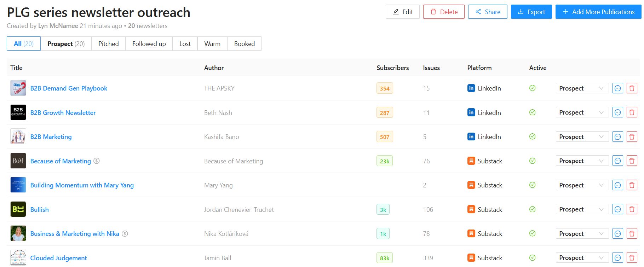This screenshot has width=644, height=267.
Task: Open status dropdown for Building Momentum with Mary Yang
Action: (x=582, y=185)
